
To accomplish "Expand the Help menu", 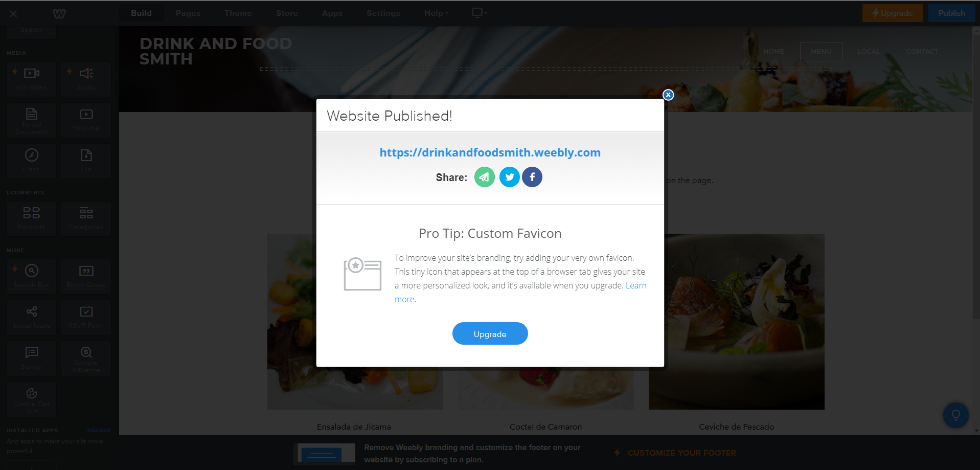I will pyautogui.click(x=436, y=13).
